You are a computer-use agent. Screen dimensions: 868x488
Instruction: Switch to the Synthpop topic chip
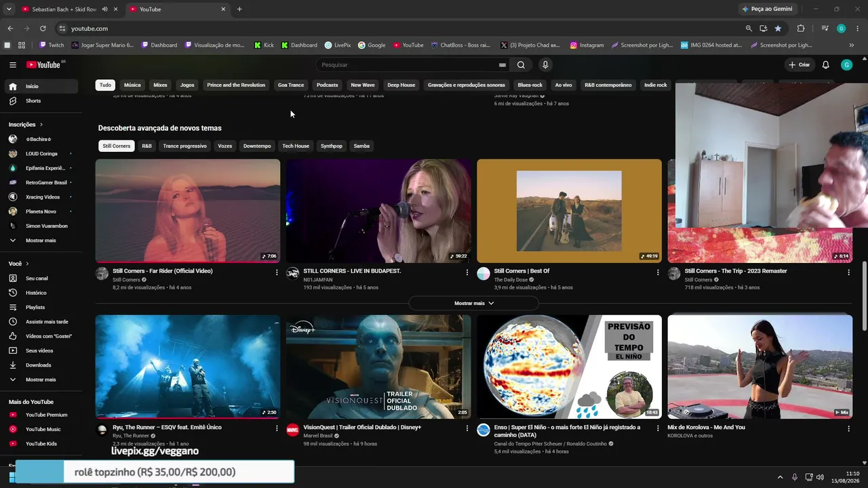click(x=332, y=146)
